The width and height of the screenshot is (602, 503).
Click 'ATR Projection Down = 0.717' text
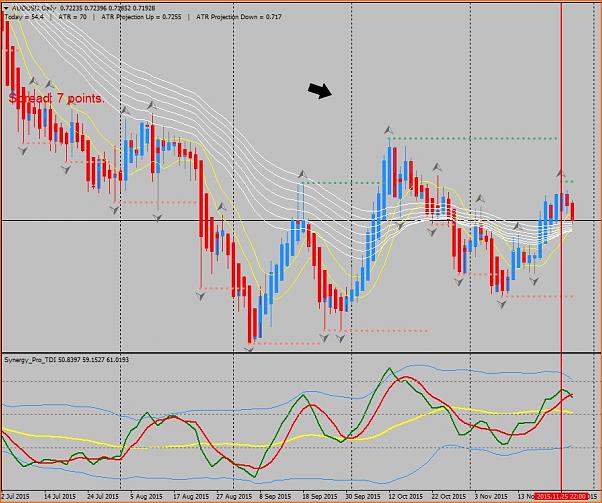point(239,17)
